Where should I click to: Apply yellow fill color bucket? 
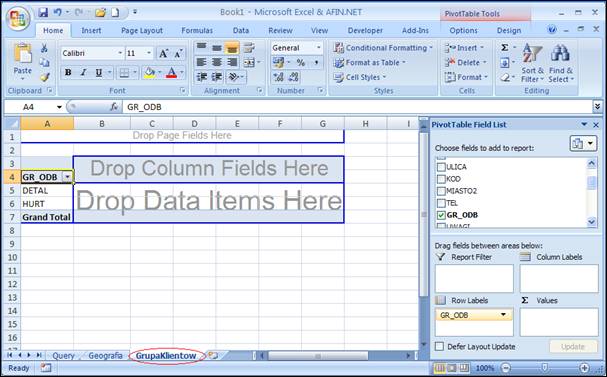coord(149,72)
